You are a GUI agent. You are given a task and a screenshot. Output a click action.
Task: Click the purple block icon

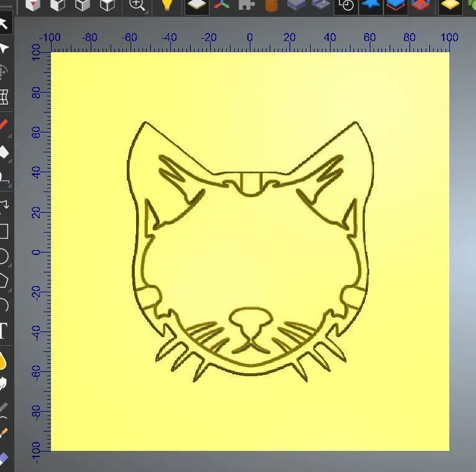click(x=296, y=5)
